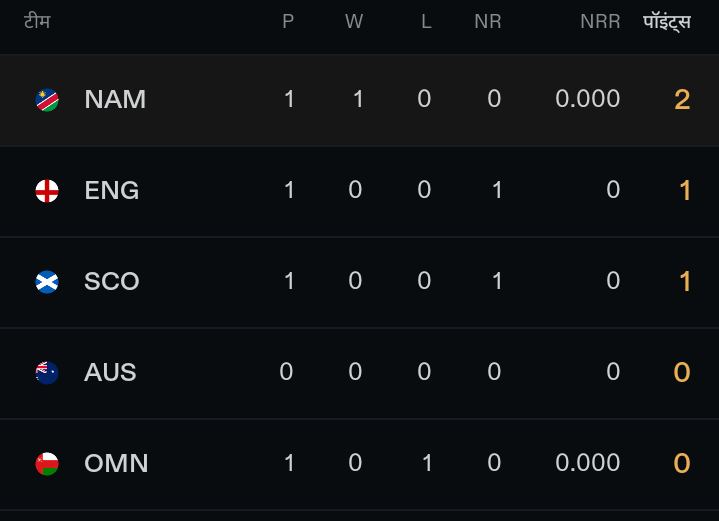This screenshot has width=719, height=521.
Task: Open the OMN team name link
Action: [116, 463]
